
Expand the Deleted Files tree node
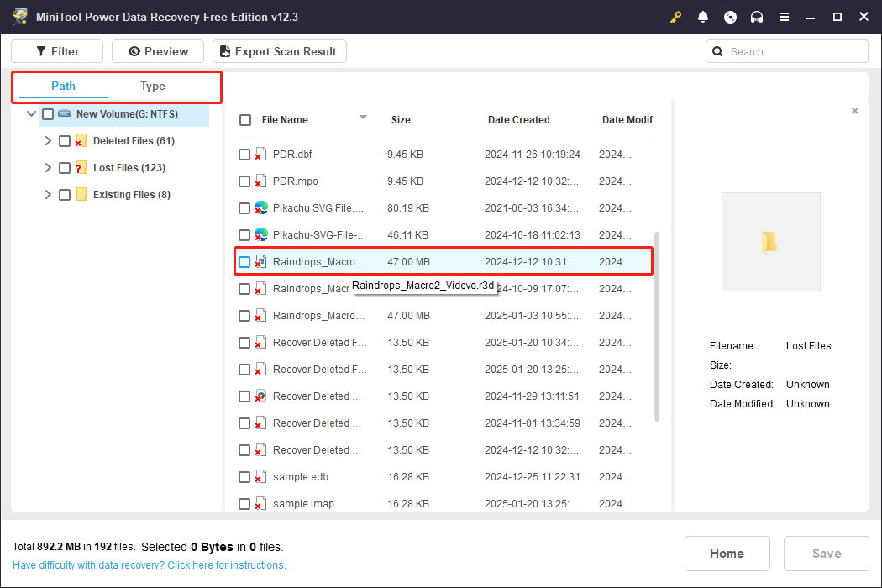pos(48,141)
